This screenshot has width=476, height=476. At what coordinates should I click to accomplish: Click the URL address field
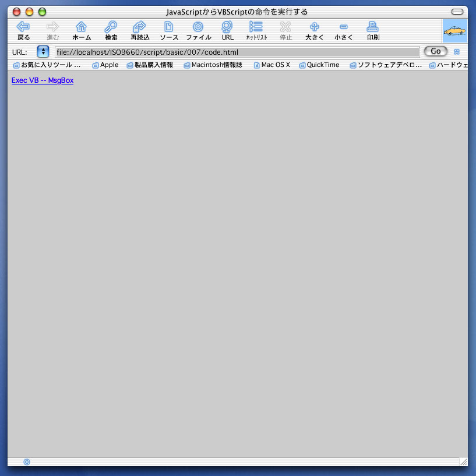point(237,52)
